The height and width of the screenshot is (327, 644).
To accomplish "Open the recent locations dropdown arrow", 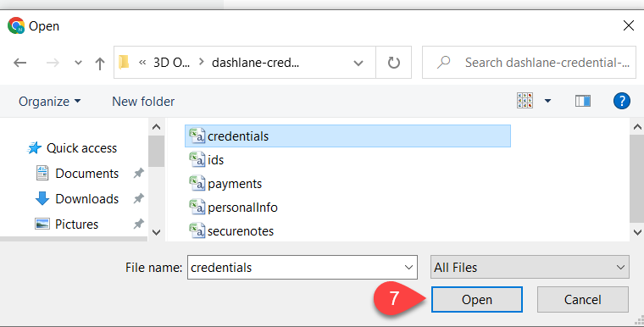I will click(x=78, y=63).
